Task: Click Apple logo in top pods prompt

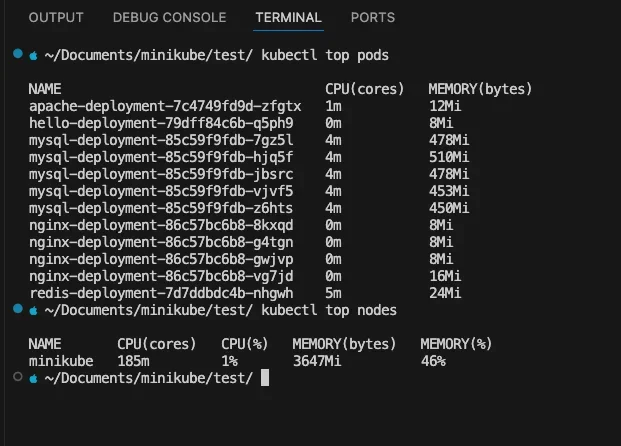Action: pos(34,55)
